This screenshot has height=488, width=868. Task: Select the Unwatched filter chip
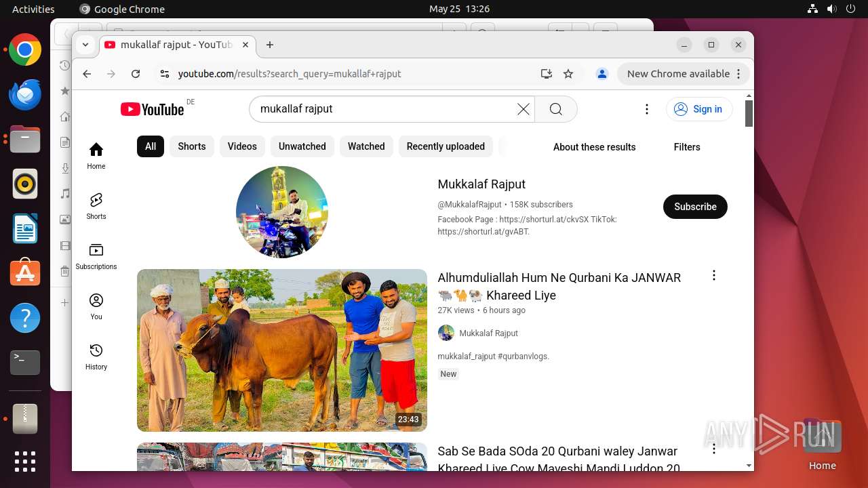point(302,146)
